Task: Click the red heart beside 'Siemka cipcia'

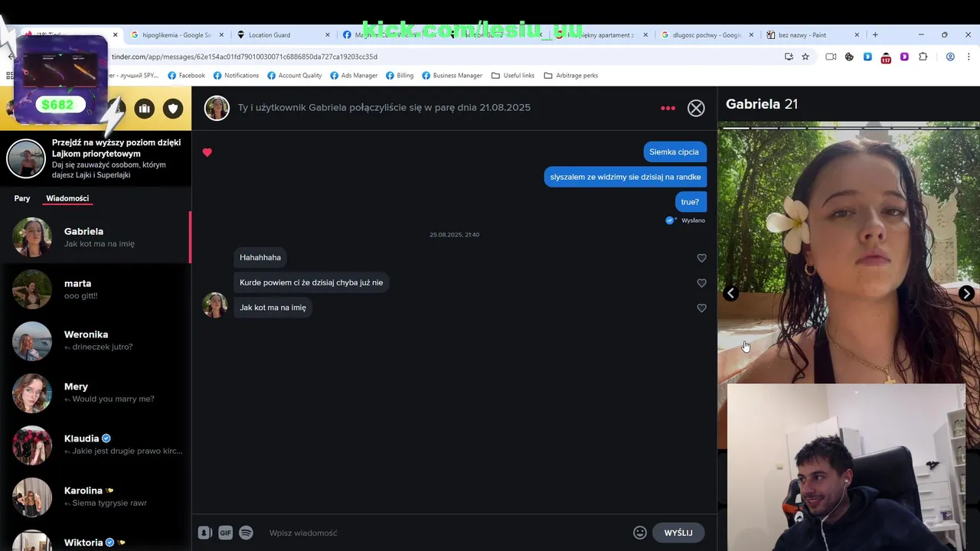Action: [x=207, y=152]
